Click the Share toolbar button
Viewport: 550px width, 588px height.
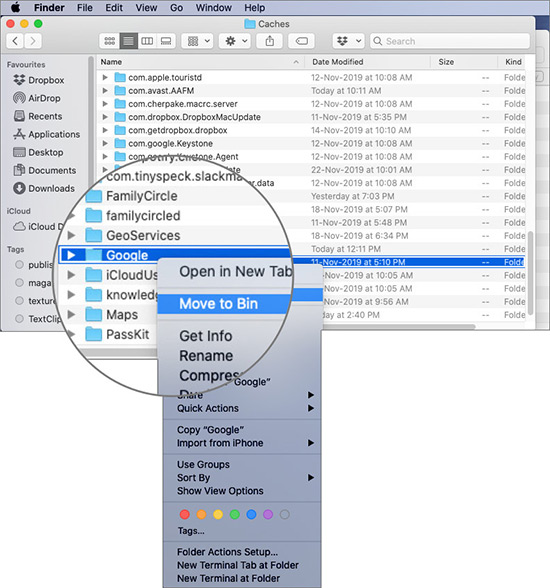[270, 41]
